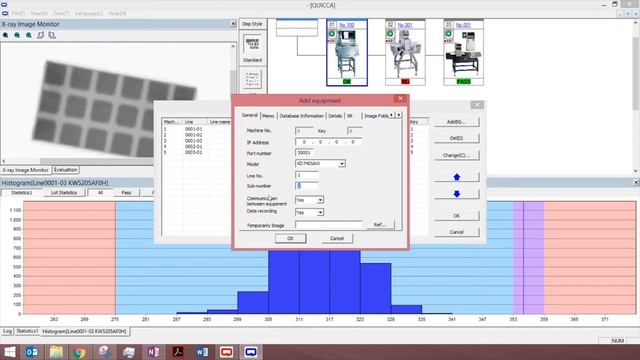
Task: Click the Change(C)... button
Action: (456, 156)
